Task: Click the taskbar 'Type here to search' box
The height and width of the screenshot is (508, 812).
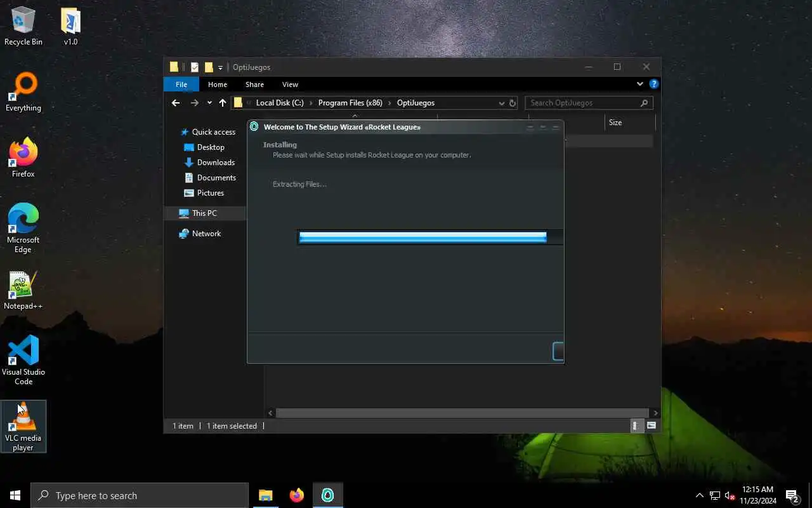Action: pyautogui.click(x=140, y=495)
